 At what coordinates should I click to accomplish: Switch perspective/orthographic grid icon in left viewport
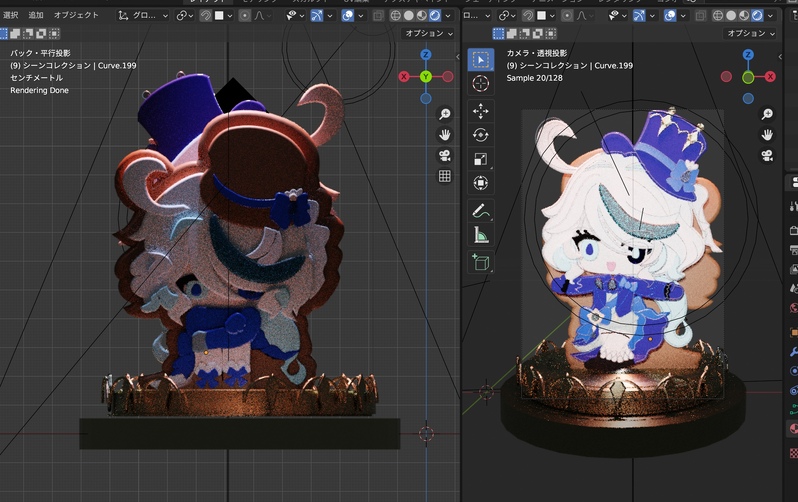pos(445,176)
